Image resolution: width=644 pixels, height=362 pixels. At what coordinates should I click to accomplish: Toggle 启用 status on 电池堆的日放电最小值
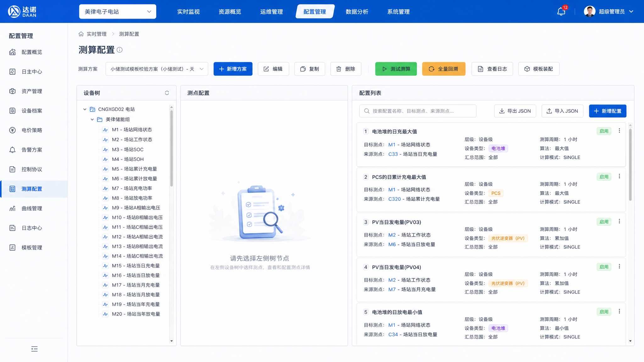(x=604, y=312)
